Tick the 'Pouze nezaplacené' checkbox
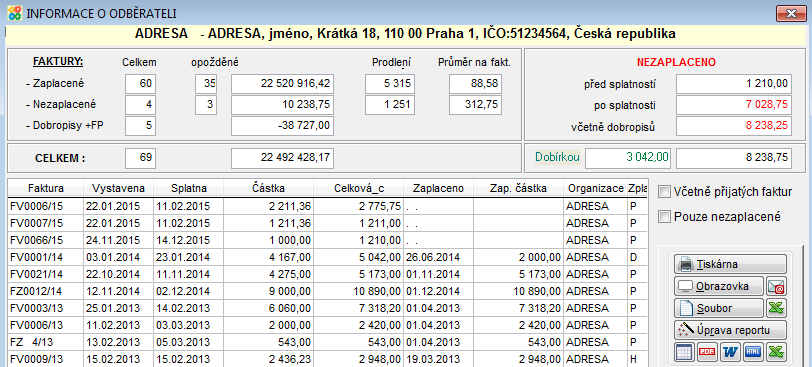 [664, 217]
